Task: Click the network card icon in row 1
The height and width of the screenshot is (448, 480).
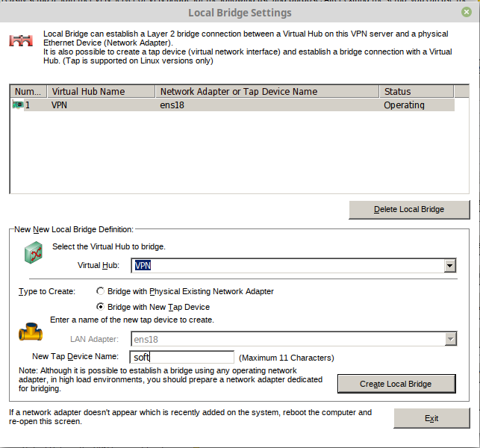Action: (18, 105)
